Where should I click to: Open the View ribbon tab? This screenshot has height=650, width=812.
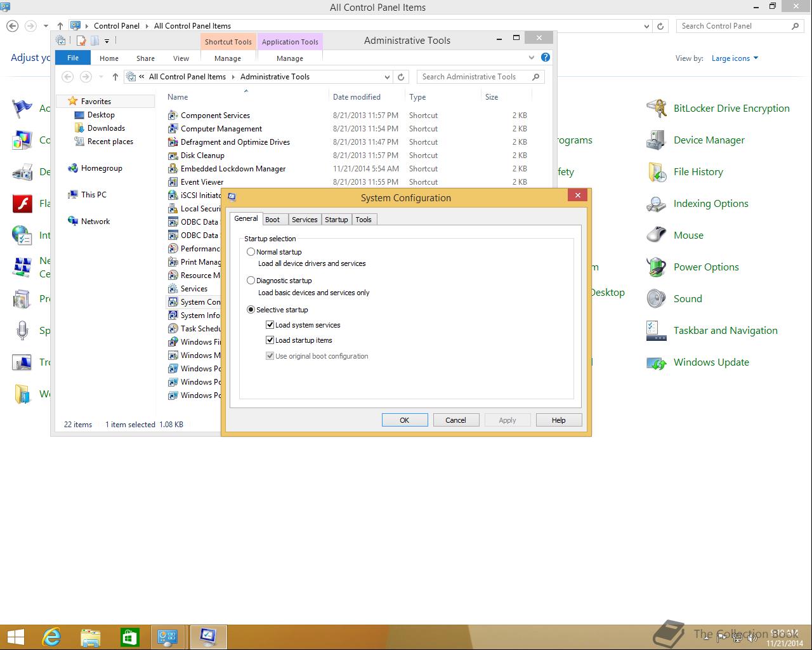(181, 58)
